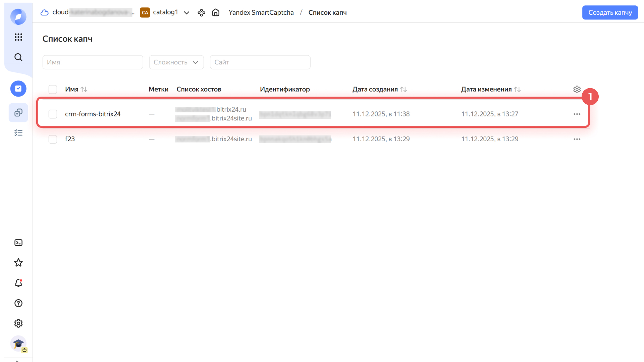Screen dimensions: 644x362
Task: Go to the home folder icon
Action: click(x=216, y=13)
